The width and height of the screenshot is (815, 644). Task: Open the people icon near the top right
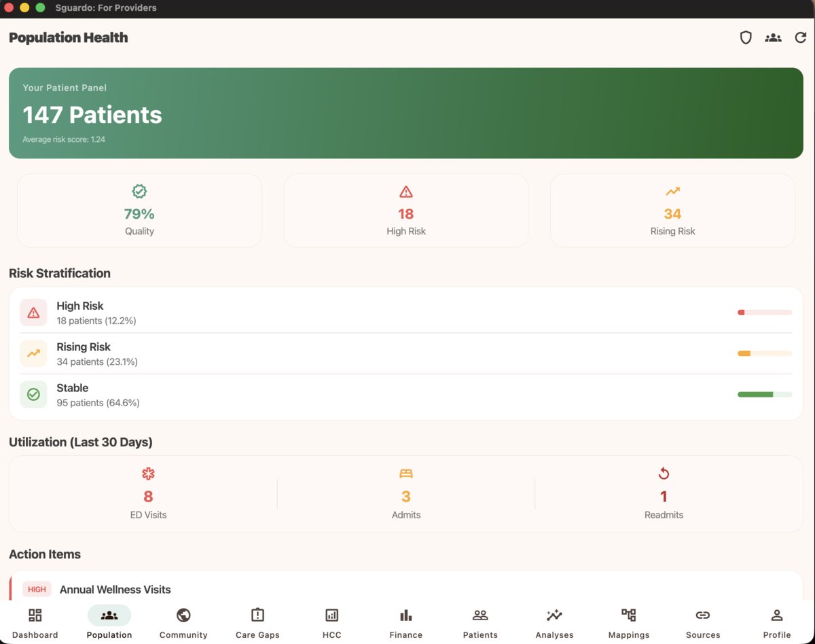point(773,37)
